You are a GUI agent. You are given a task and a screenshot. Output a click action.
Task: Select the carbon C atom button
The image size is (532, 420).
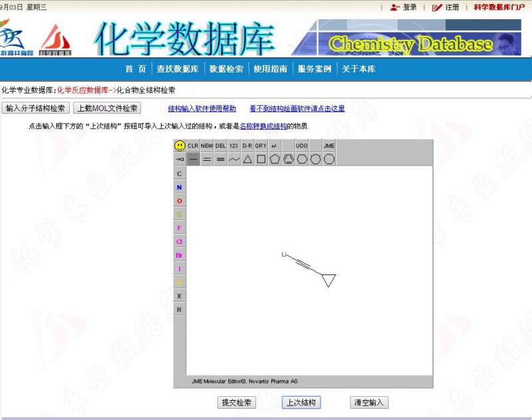click(x=180, y=173)
